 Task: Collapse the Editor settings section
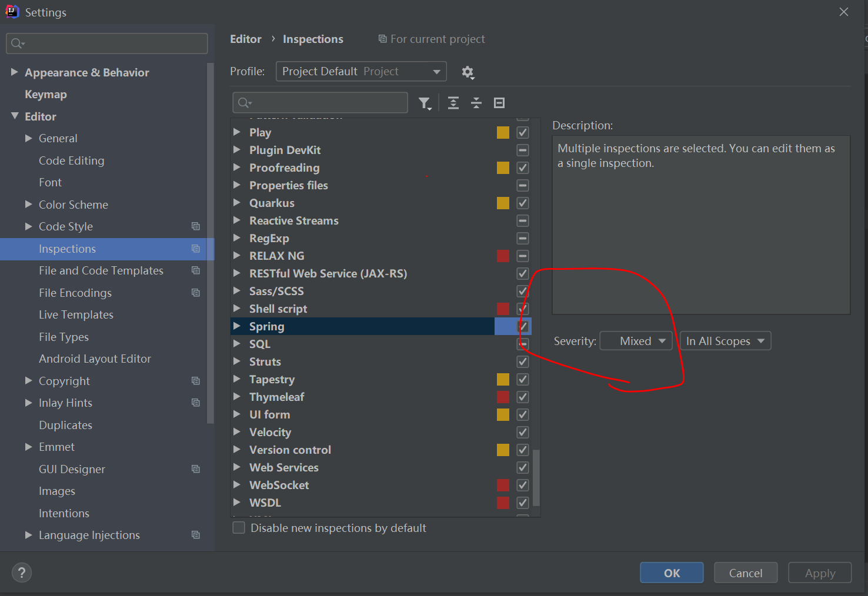(15, 116)
